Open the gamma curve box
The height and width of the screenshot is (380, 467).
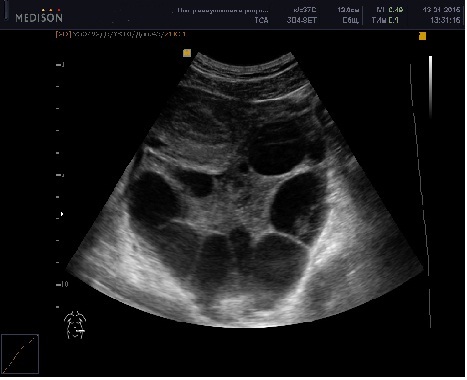click(20, 354)
